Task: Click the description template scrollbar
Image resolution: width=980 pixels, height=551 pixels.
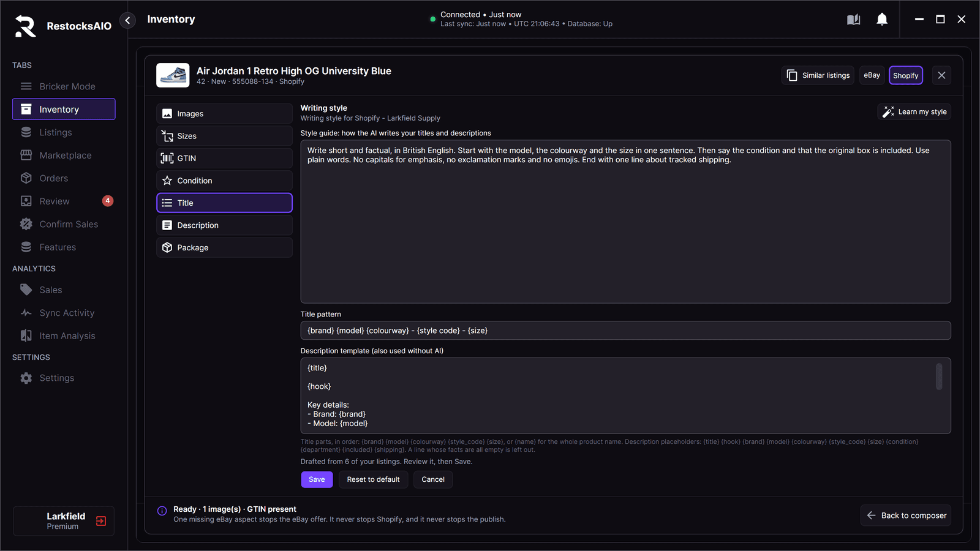Action: pos(939,377)
